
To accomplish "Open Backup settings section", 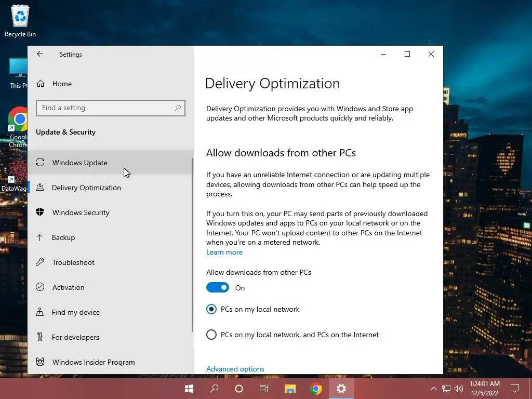I will click(x=110, y=237).
